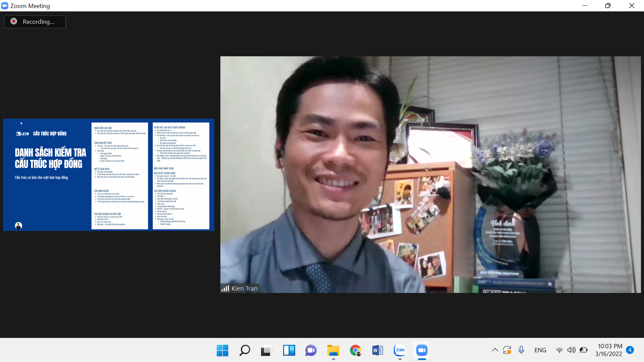Screen dimensions: 644x362
Task: Show hidden system tray icons
Action: click(x=495, y=350)
